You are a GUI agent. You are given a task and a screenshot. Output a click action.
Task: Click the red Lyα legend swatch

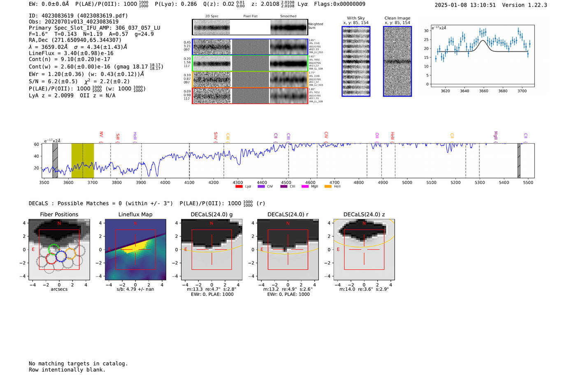(x=239, y=186)
